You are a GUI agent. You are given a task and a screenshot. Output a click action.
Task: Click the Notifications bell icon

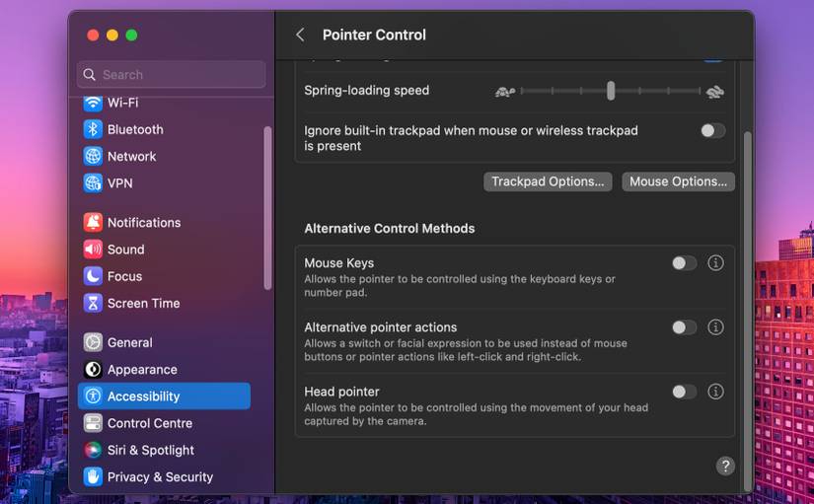pyautogui.click(x=93, y=222)
